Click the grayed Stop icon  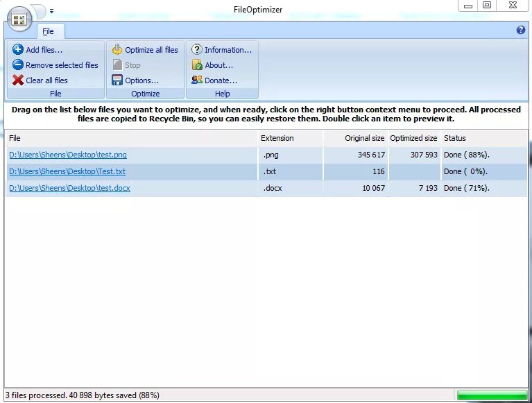click(117, 65)
